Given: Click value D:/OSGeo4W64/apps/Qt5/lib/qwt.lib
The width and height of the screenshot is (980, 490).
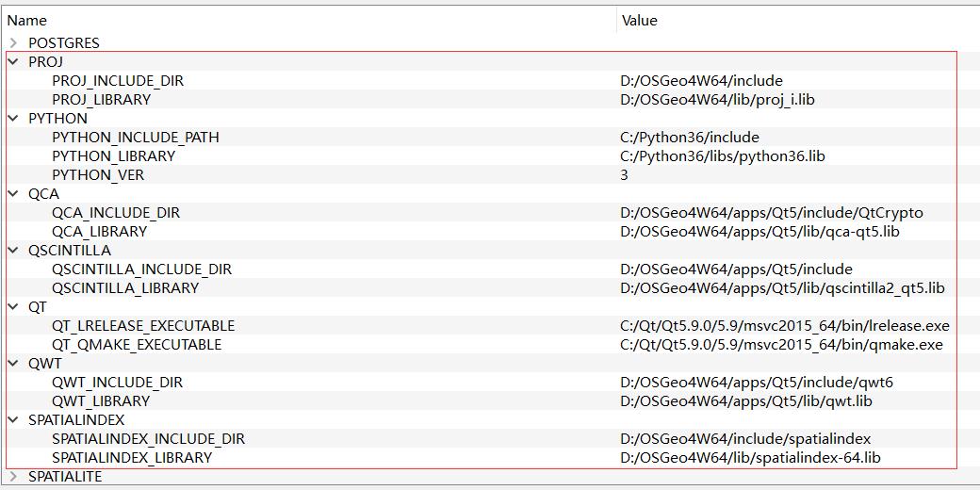Looking at the screenshot, I should 746,400.
